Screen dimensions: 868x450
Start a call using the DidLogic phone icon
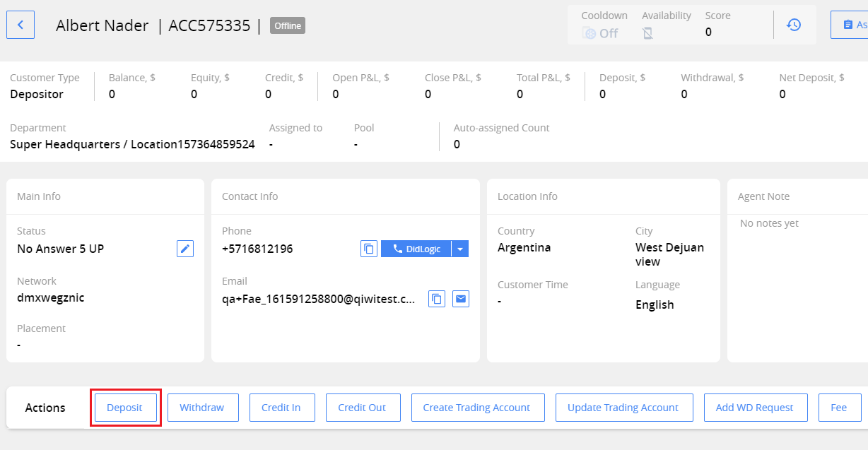(396, 248)
